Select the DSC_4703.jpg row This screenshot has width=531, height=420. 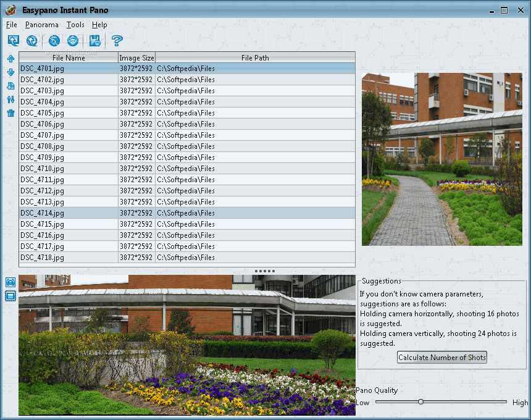(x=187, y=91)
